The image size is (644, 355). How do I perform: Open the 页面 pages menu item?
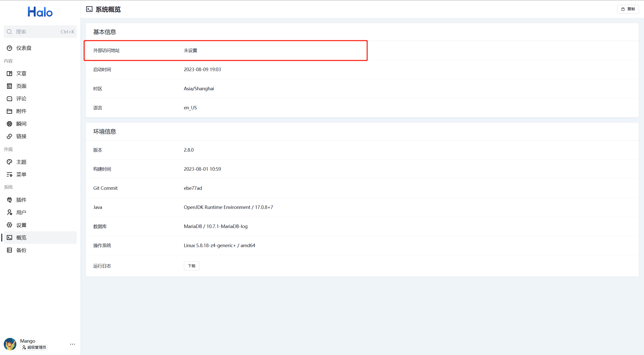pos(21,86)
